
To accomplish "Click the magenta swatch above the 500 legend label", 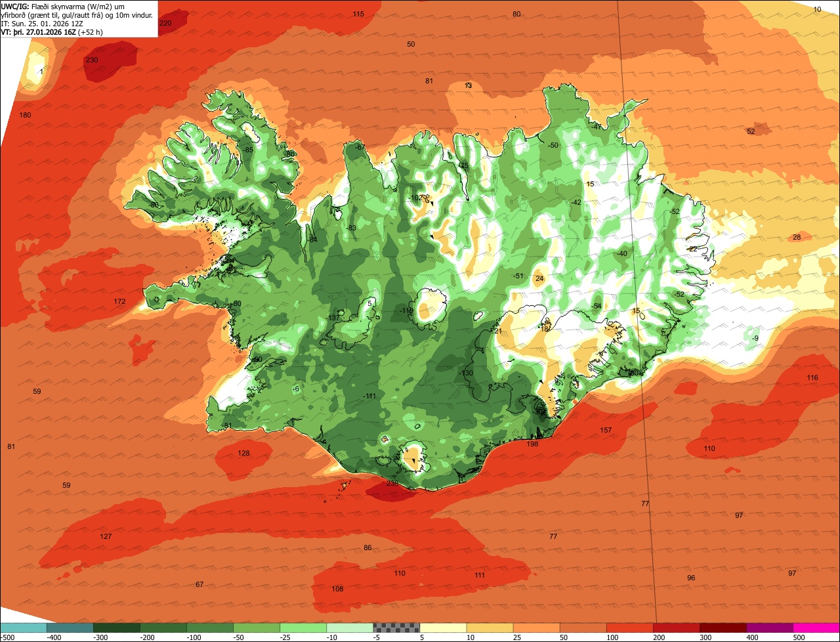I will 816,628.
